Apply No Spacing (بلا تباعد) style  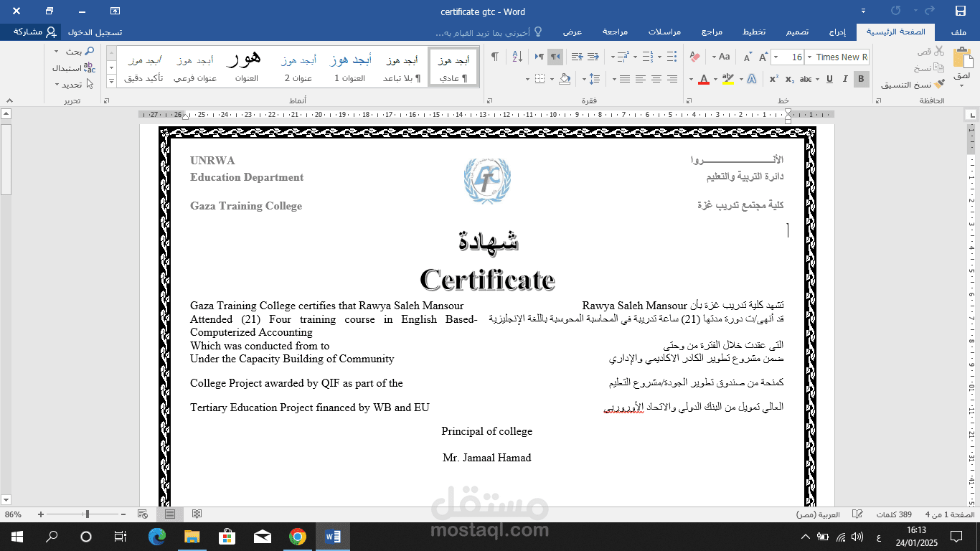coord(402,68)
